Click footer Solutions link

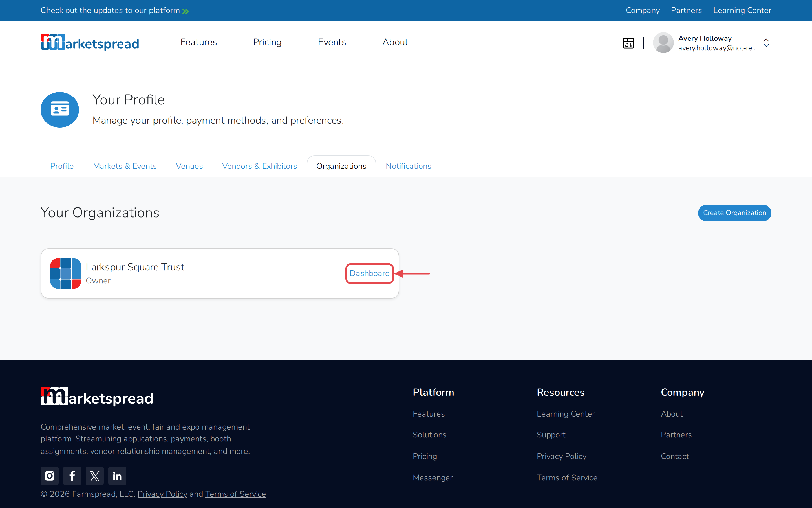point(429,435)
